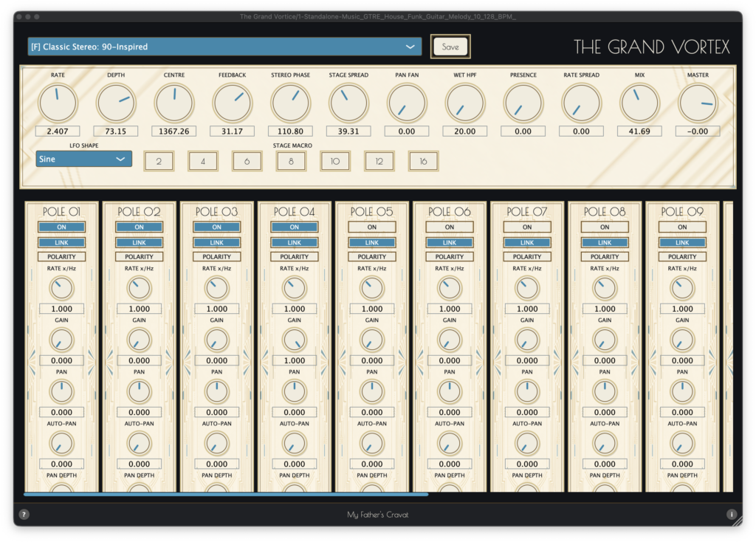Click the MASTER knob

[698, 103]
